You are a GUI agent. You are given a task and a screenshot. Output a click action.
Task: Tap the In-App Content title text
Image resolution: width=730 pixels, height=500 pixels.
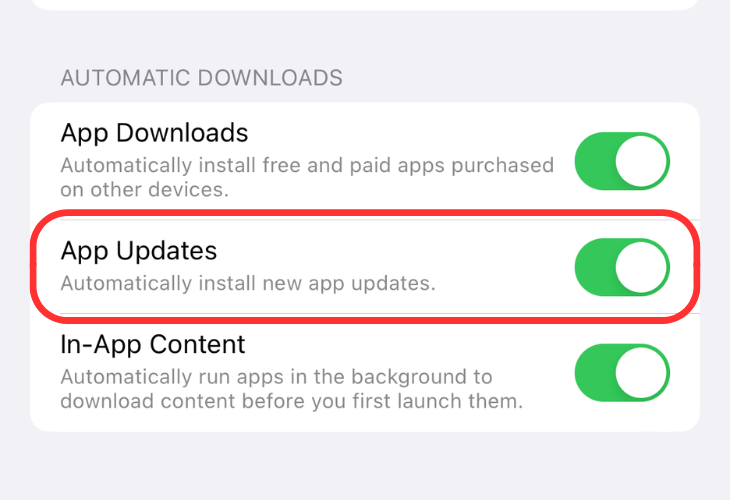[x=153, y=345]
